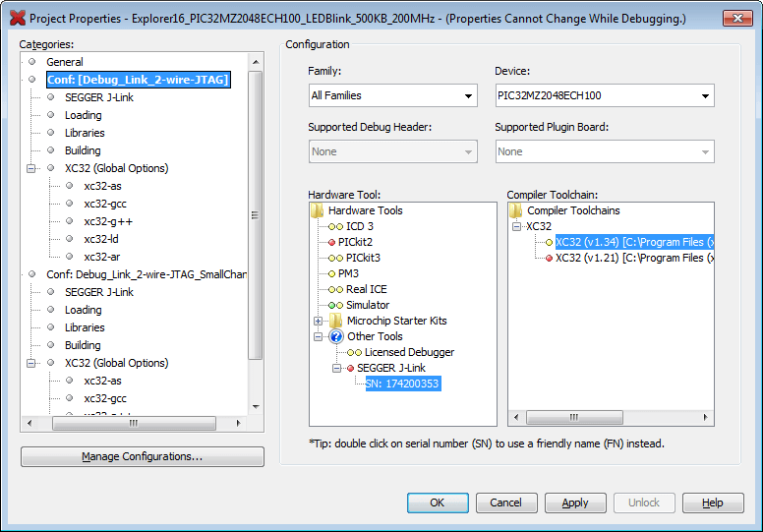
Task: Click the Other Tools question mark icon
Action: [335, 336]
